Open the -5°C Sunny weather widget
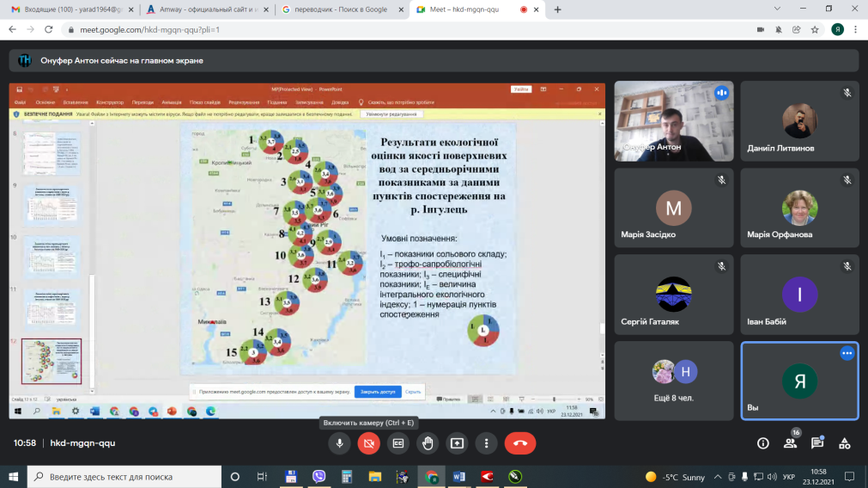The width and height of the screenshot is (868, 488). click(675, 477)
